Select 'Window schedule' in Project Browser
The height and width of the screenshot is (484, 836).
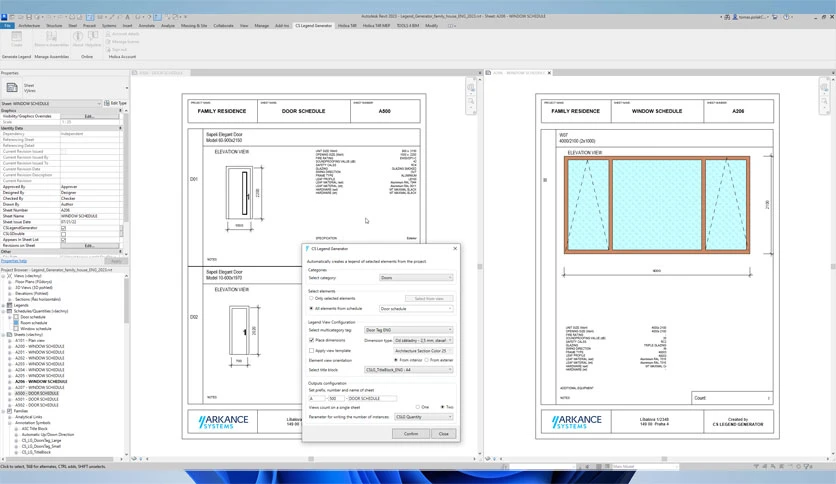[x=36, y=329]
